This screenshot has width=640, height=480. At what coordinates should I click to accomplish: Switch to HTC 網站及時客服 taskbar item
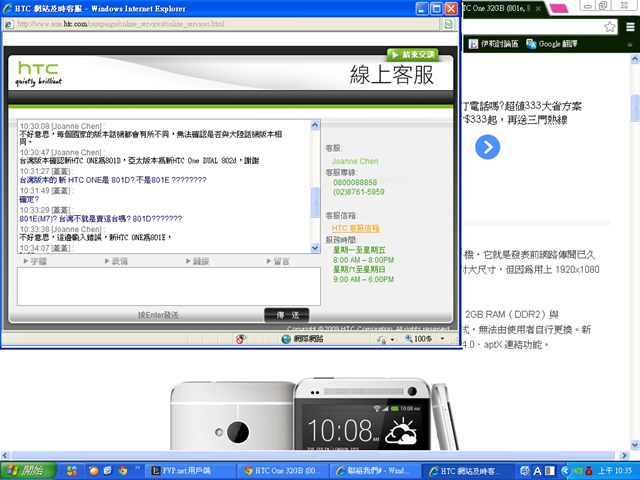tap(467, 471)
